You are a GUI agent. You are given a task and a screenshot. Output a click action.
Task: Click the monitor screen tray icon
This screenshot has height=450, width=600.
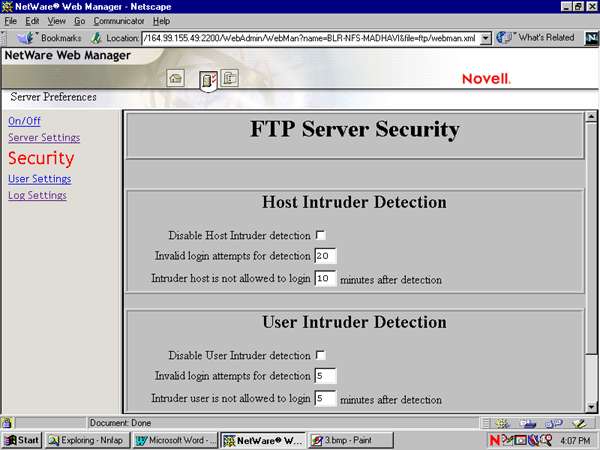coord(520,440)
